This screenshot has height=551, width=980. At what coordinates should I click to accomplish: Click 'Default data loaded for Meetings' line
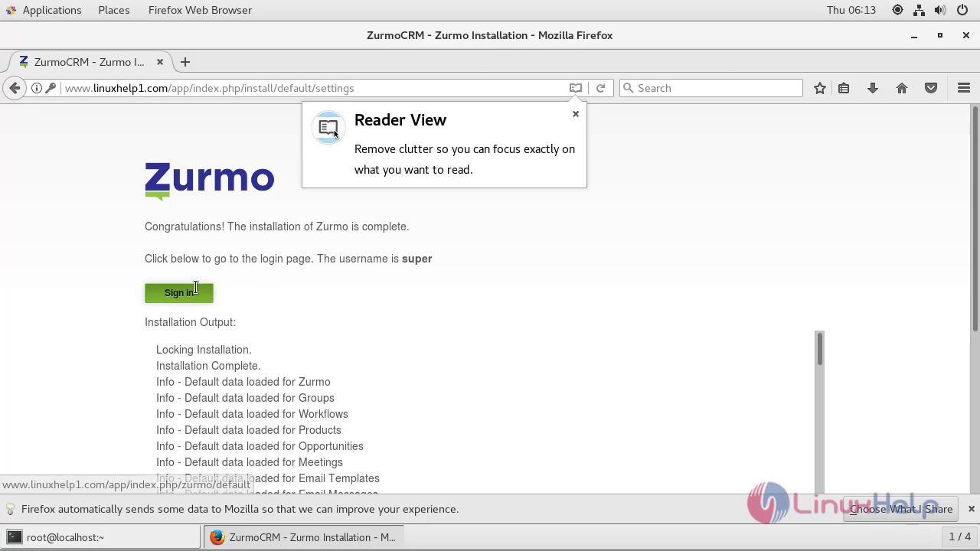point(250,462)
